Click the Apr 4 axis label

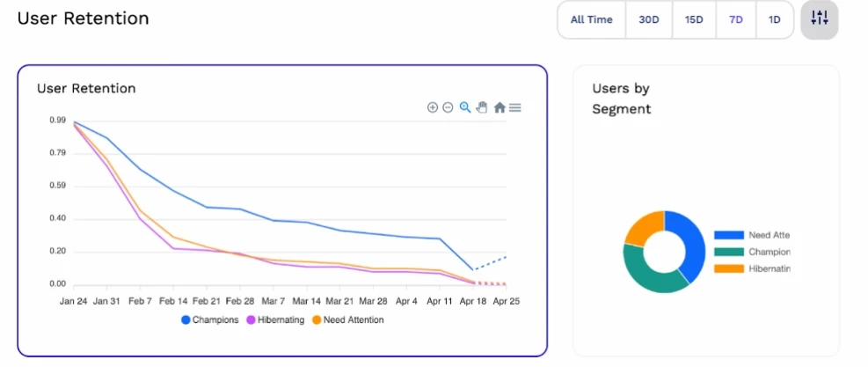pos(406,302)
